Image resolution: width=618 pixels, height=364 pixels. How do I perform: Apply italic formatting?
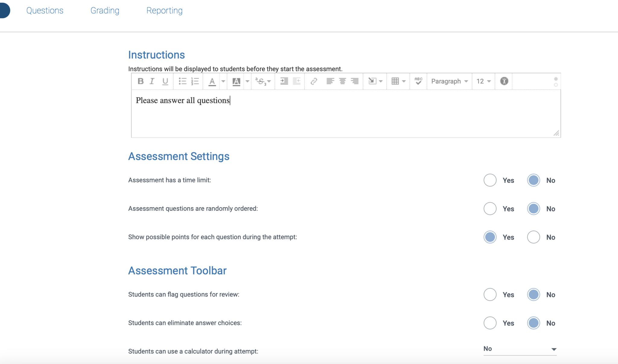click(152, 81)
